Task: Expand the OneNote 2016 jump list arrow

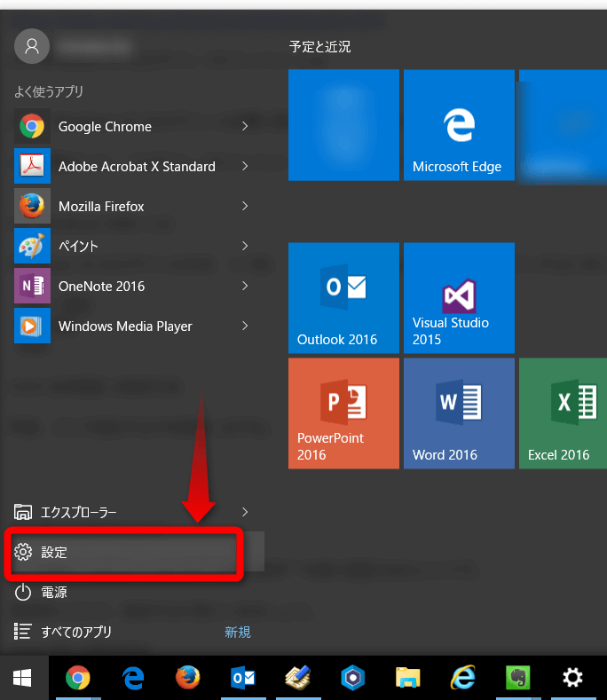Action: pos(245,286)
